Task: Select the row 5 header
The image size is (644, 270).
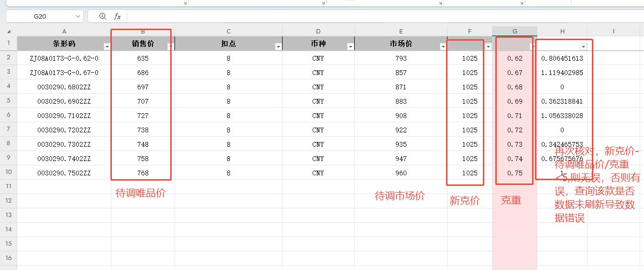Action: 8,101
